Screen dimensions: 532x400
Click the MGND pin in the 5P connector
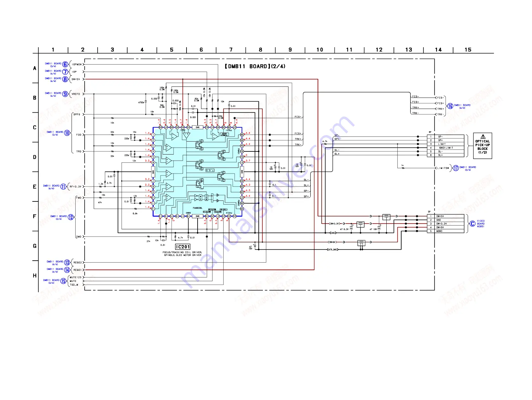(x=446, y=231)
